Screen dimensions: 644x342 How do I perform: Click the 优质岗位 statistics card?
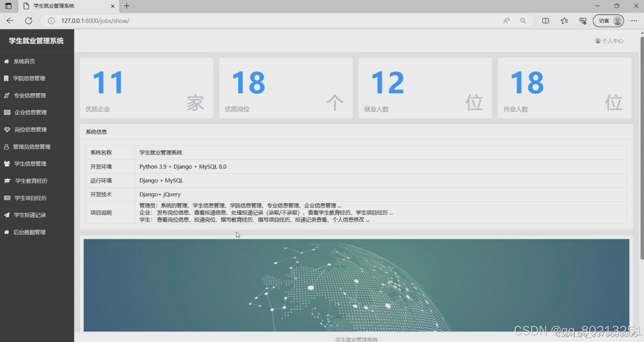tap(286, 88)
